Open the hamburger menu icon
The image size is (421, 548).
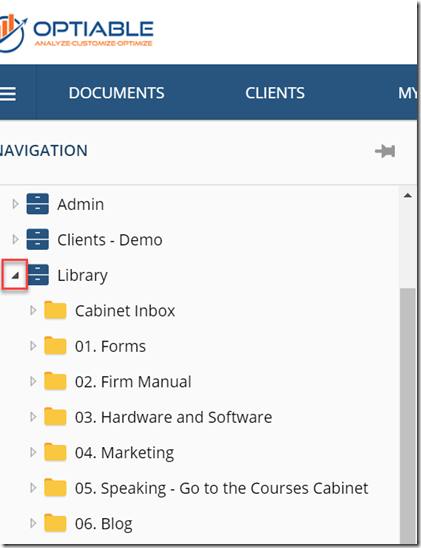pyautogui.click(x=8, y=94)
